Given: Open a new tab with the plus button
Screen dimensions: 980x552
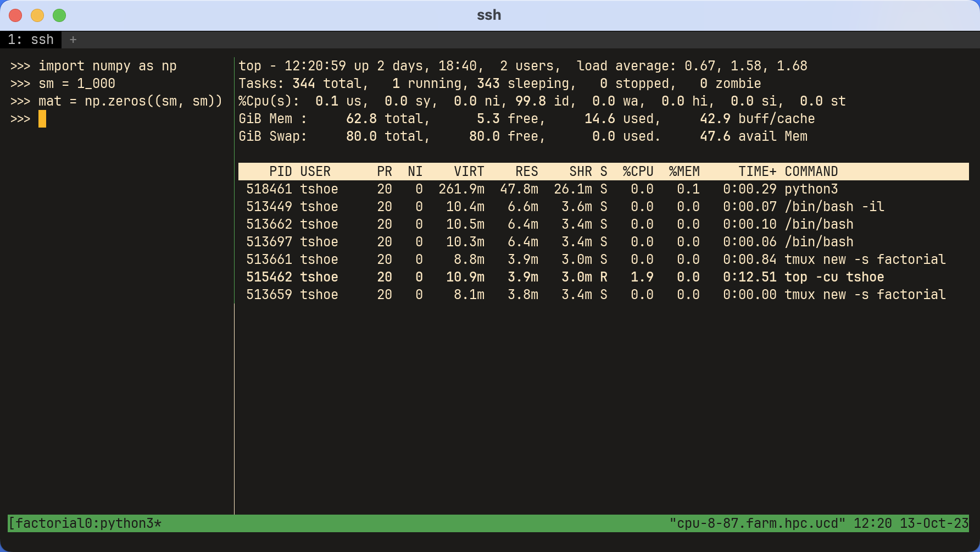Looking at the screenshot, I should (73, 40).
